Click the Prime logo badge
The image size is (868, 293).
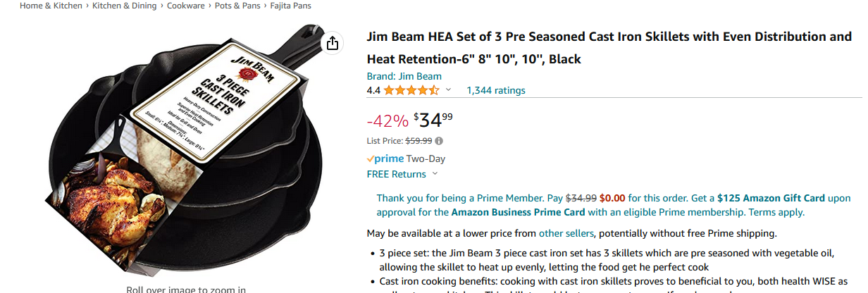[x=385, y=158]
